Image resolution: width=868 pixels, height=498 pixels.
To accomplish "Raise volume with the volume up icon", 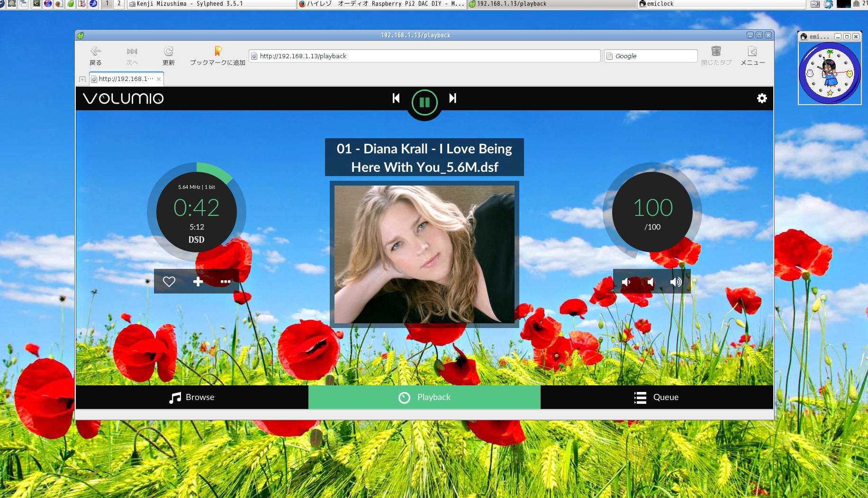I will (x=676, y=282).
